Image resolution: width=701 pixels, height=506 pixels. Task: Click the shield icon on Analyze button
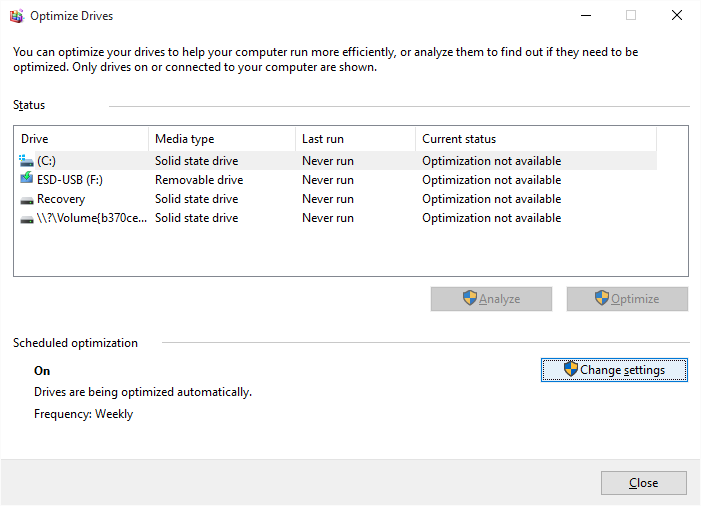pos(470,298)
